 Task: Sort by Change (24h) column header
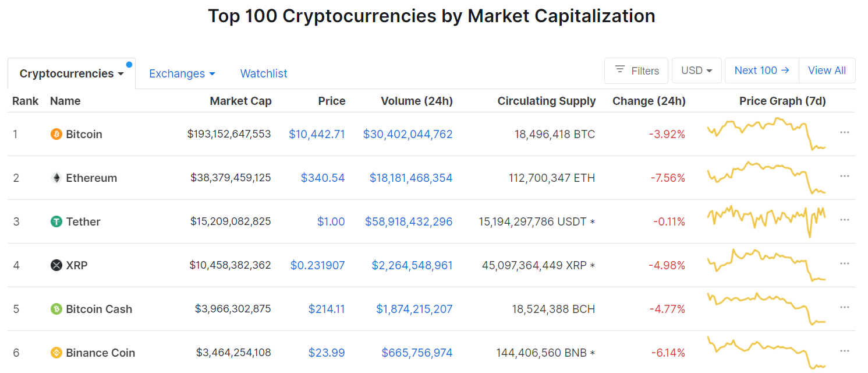tap(649, 101)
